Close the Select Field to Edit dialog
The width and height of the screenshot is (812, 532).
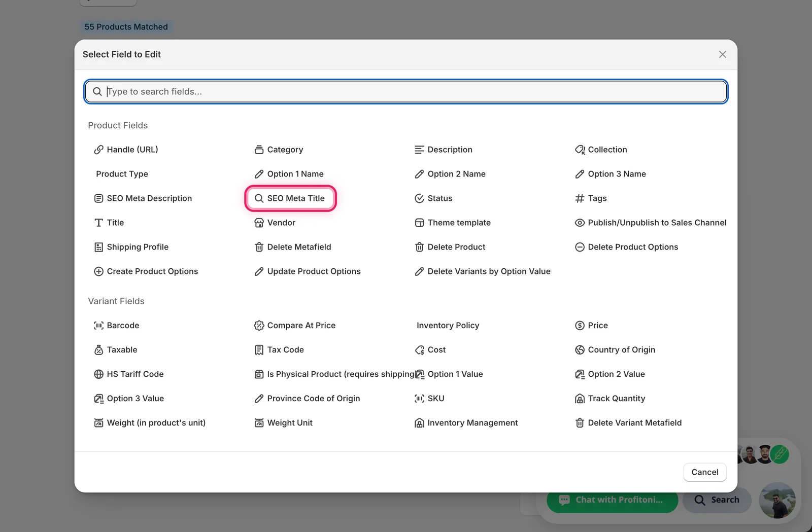pyautogui.click(x=723, y=54)
